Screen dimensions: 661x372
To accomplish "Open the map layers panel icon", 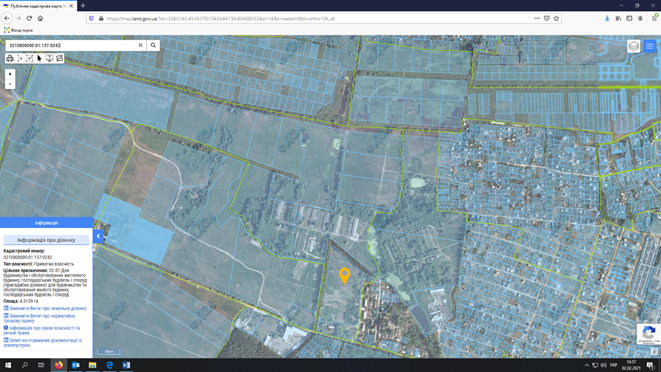I will coord(634,46).
